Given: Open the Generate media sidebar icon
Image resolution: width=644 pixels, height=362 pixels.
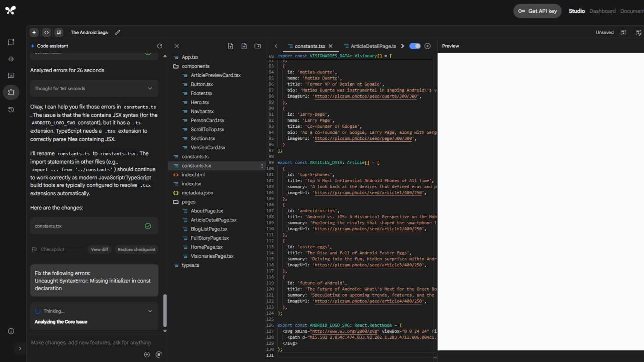Looking at the screenshot, I should pos(11,76).
